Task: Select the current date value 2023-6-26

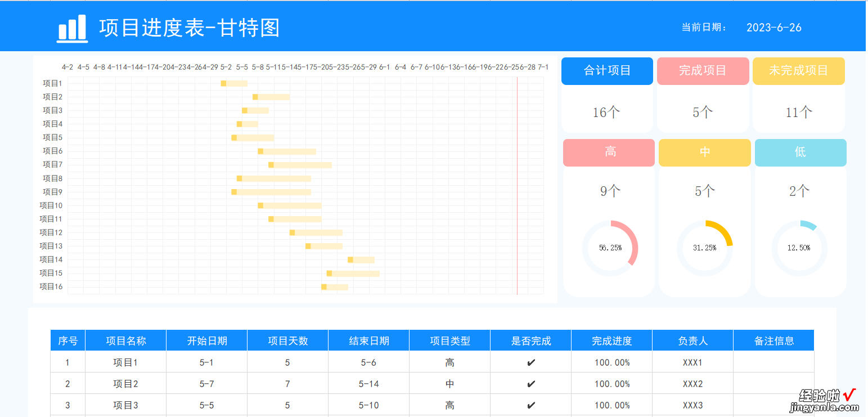Action: tap(774, 28)
